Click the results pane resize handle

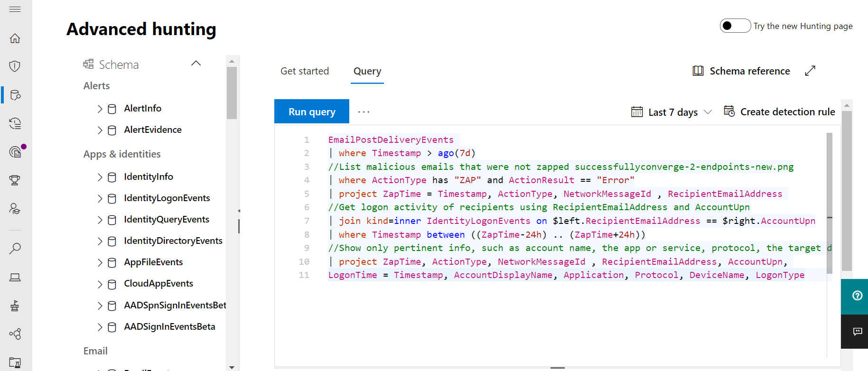(x=558, y=368)
